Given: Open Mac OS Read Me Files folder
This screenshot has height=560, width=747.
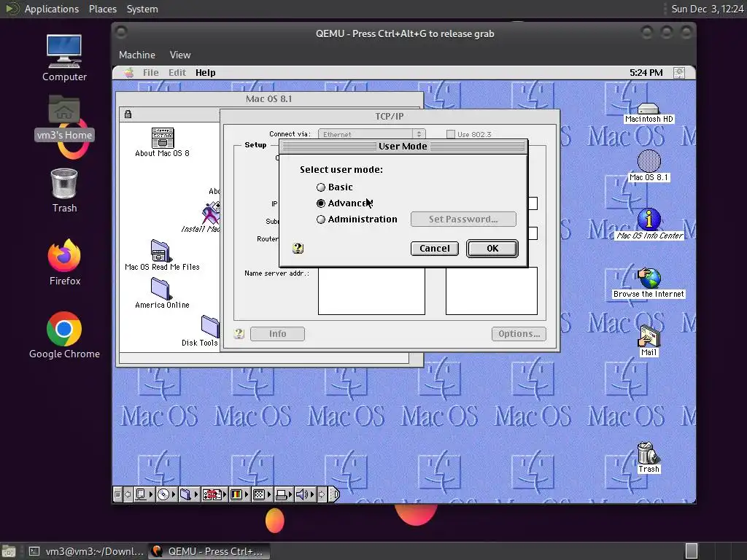Looking at the screenshot, I should [162, 255].
